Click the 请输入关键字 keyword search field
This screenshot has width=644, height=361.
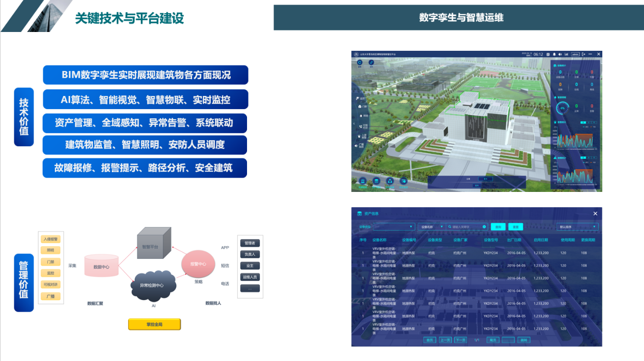coord(466,227)
